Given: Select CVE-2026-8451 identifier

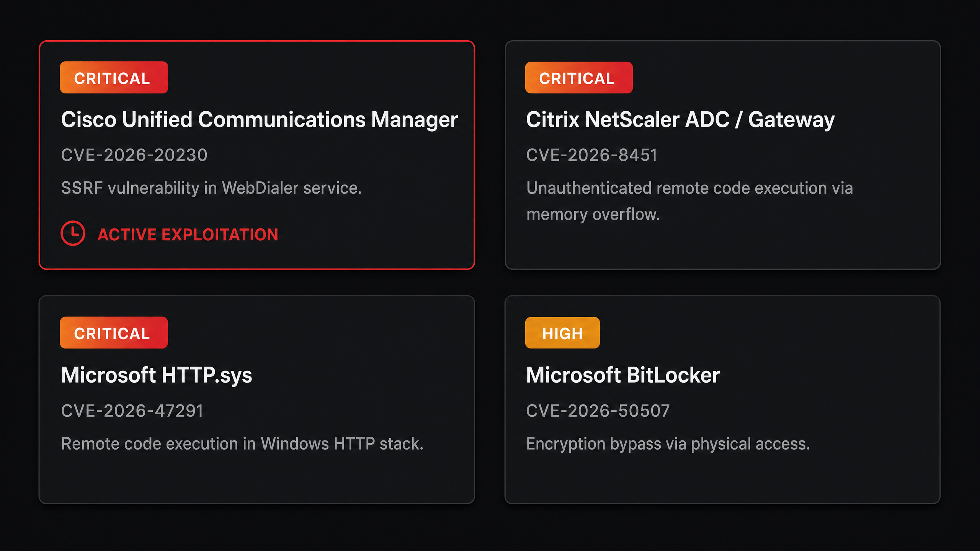Looking at the screenshot, I should click(591, 155).
